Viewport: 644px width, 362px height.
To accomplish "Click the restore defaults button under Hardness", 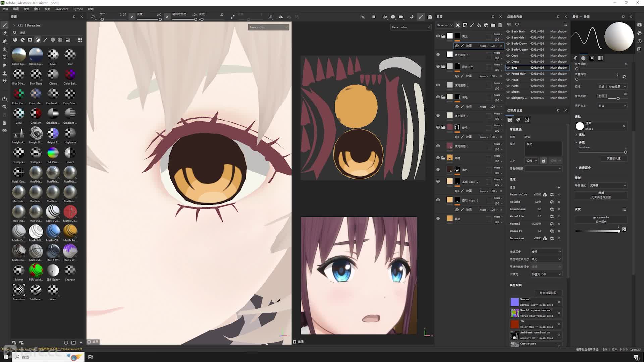I will click(x=613, y=158).
